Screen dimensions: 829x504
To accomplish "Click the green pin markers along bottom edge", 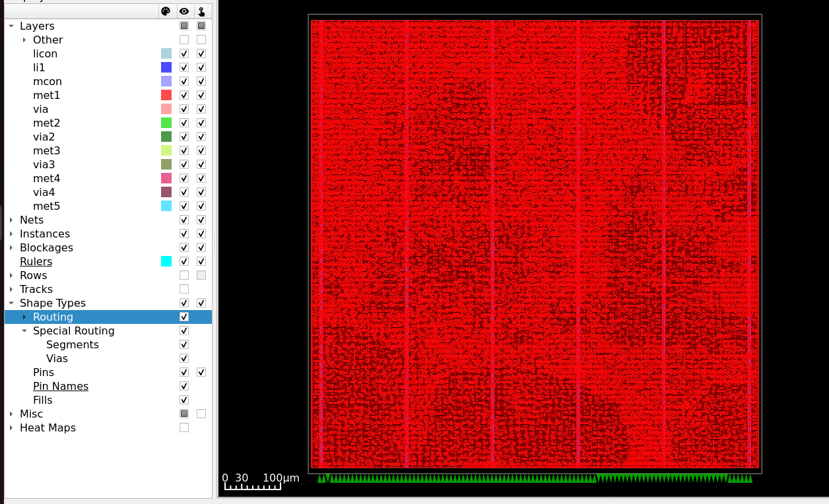I will [535, 478].
